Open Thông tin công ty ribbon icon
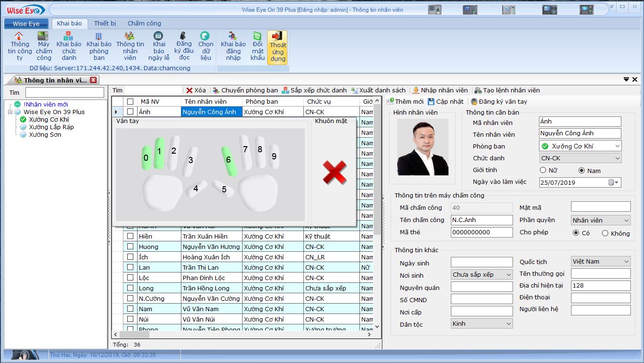This screenshot has width=644, height=363. 19,36
